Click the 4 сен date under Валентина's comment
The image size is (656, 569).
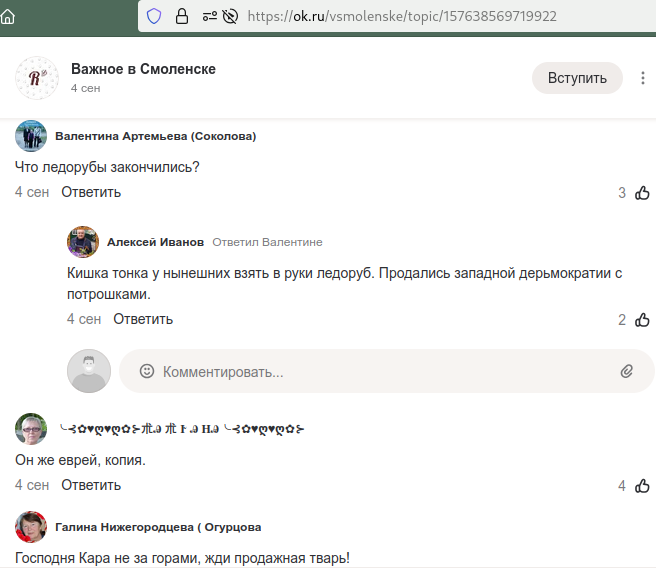(32, 192)
